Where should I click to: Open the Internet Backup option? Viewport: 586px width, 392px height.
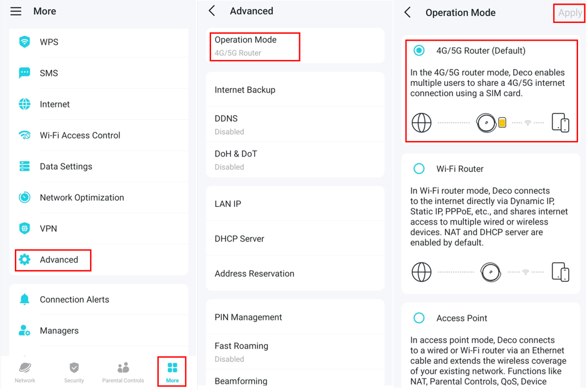pyautogui.click(x=245, y=90)
